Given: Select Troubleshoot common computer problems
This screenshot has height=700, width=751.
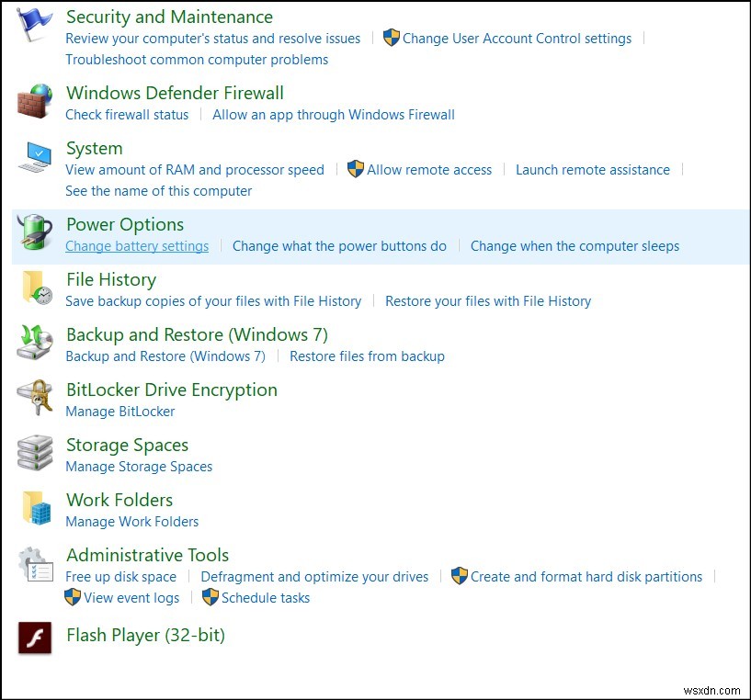Looking at the screenshot, I should [x=197, y=60].
